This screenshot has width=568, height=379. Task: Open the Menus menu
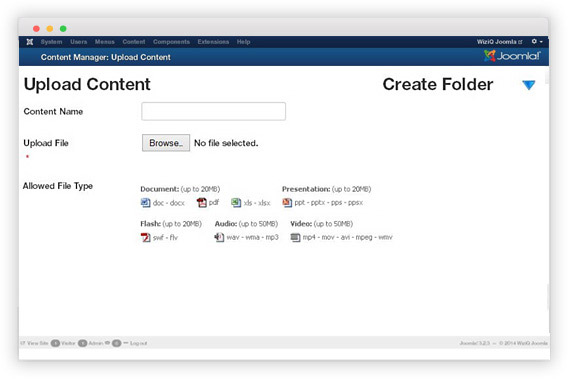click(x=105, y=42)
